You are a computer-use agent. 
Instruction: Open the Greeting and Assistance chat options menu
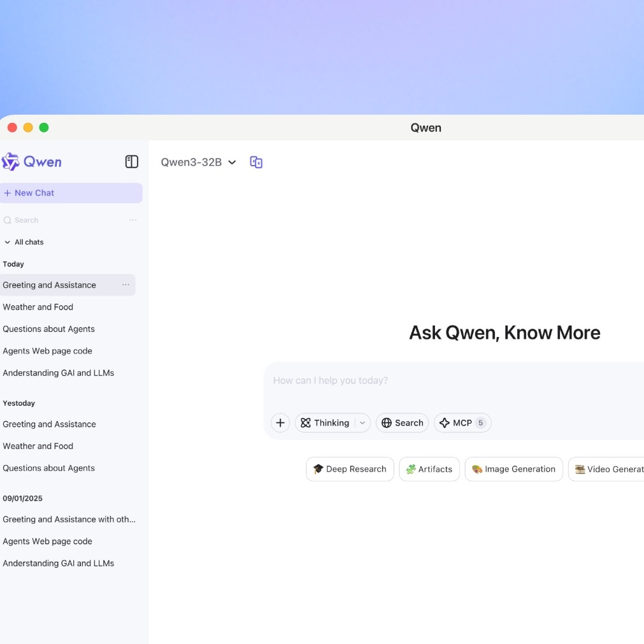[125, 285]
